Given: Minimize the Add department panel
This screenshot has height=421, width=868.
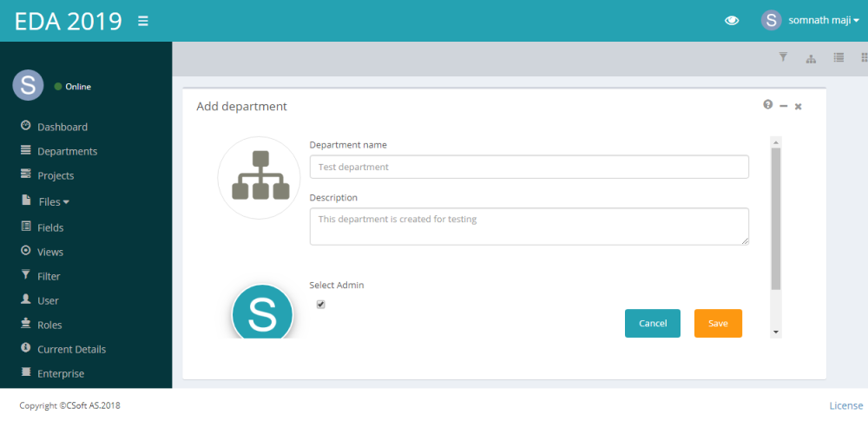Looking at the screenshot, I should click(x=783, y=106).
